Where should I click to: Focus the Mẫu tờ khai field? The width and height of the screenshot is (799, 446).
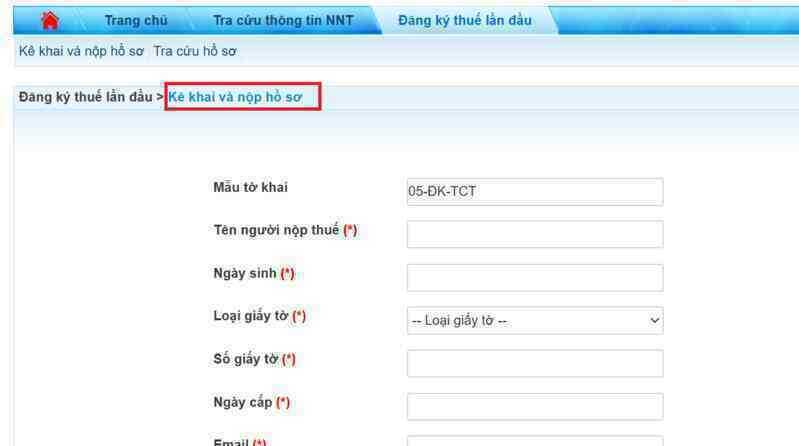[535, 192]
